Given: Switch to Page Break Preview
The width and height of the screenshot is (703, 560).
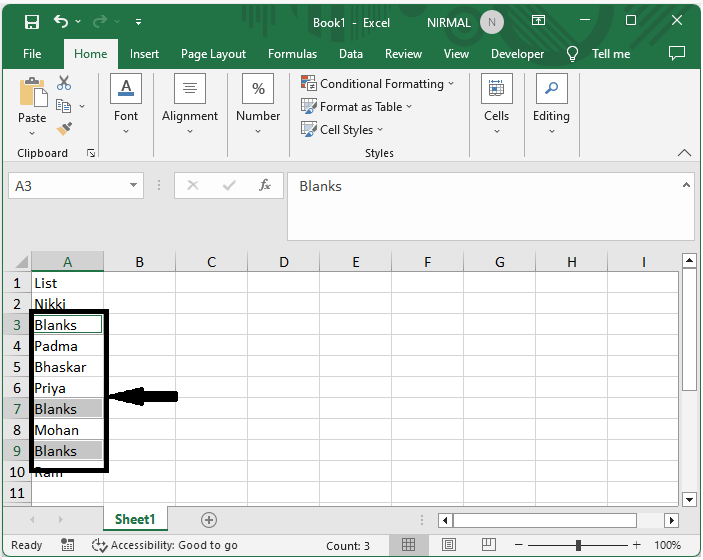Looking at the screenshot, I should click(x=489, y=545).
